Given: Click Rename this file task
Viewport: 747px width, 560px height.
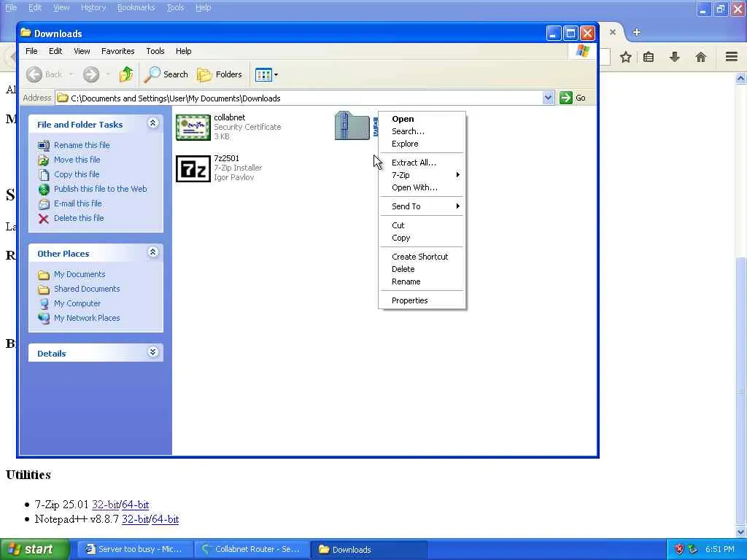Looking at the screenshot, I should coord(82,145).
